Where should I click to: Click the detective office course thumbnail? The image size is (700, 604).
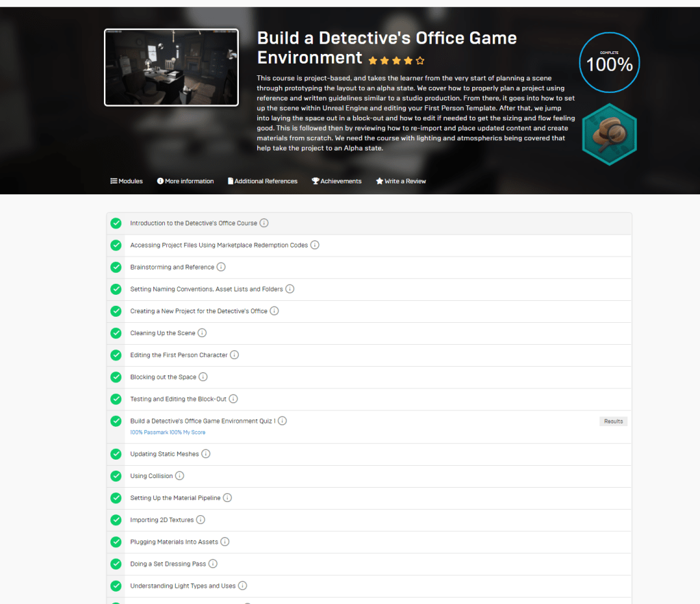[x=171, y=67]
